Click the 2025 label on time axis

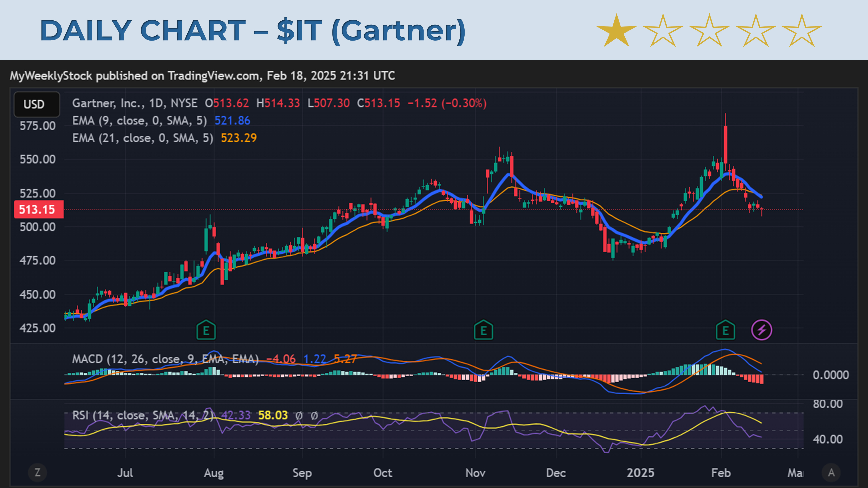point(641,473)
